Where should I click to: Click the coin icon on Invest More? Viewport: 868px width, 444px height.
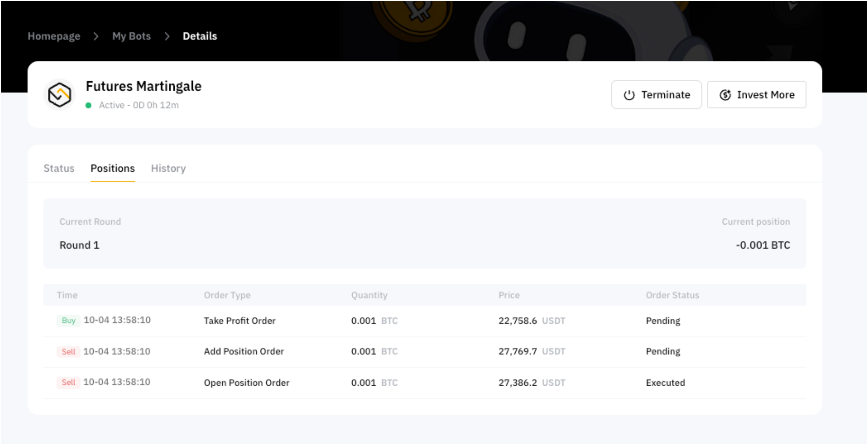[x=725, y=95]
